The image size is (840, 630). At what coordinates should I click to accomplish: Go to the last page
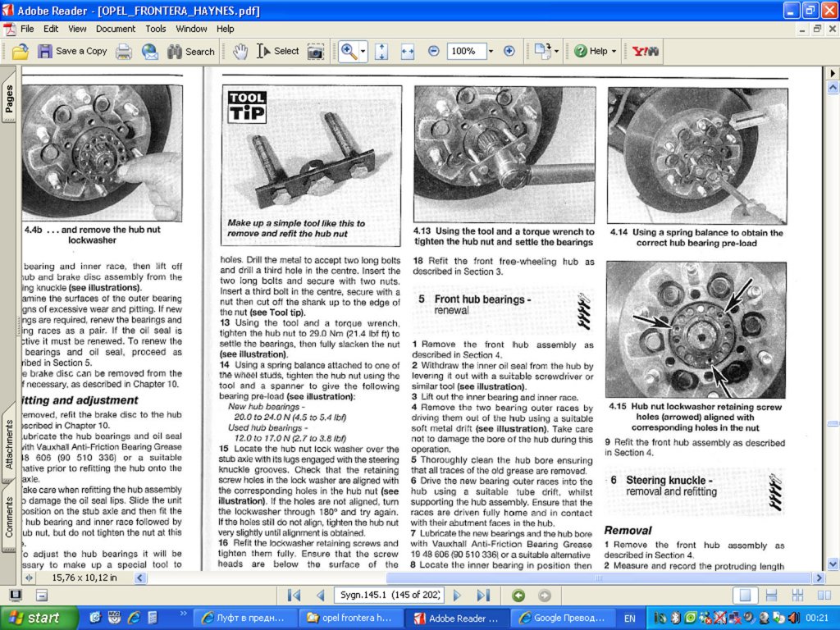[483, 596]
